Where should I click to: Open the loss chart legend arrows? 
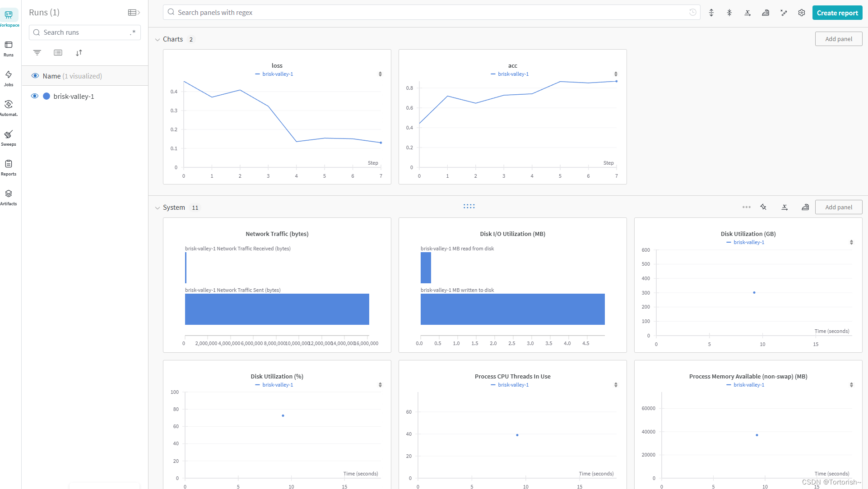[x=380, y=74]
